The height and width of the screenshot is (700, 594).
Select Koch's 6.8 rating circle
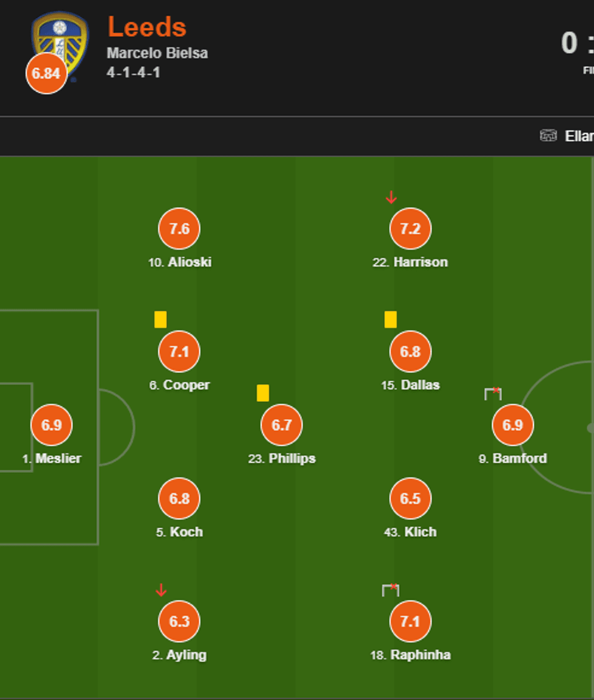[x=179, y=499]
